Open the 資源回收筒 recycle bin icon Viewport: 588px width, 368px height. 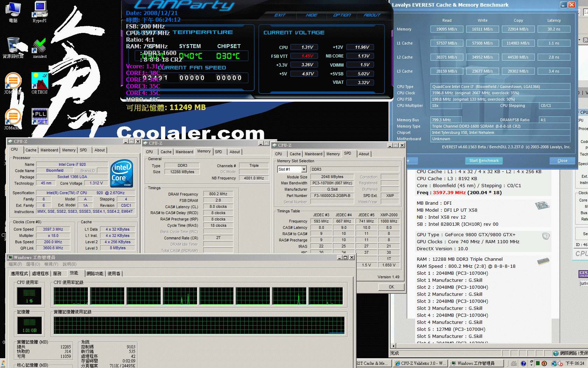13,48
